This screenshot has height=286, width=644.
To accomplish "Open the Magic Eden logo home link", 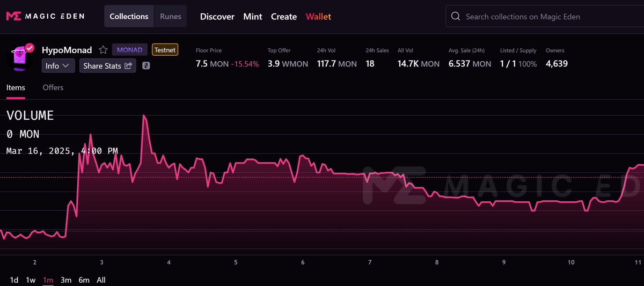I will point(45,16).
